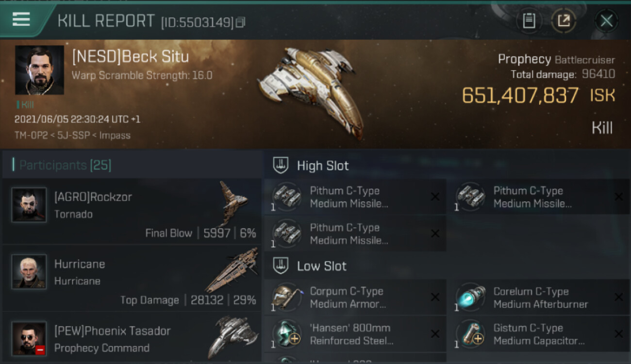This screenshot has height=364, width=631.
Task: View the Hurricane pilot portrait
Action: point(29,272)
